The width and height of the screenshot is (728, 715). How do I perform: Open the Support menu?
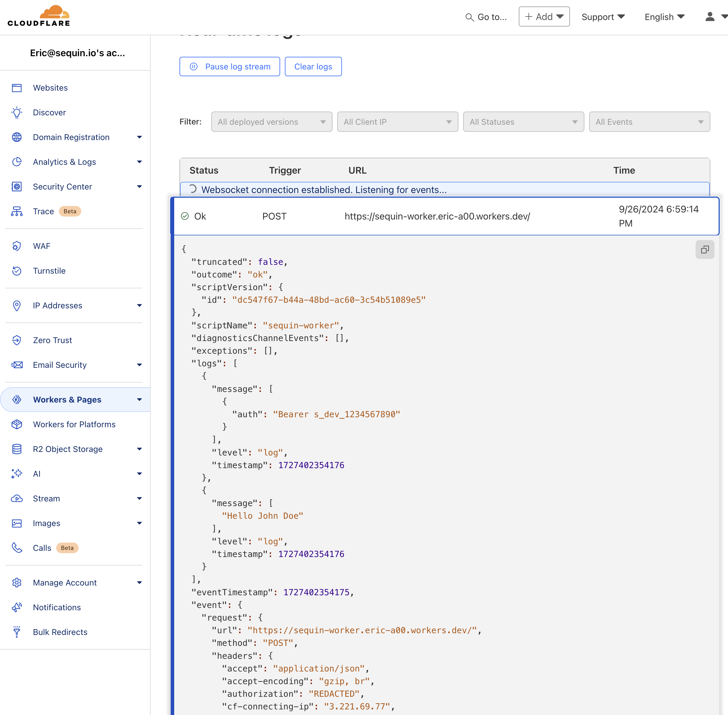tap(603, 17)
